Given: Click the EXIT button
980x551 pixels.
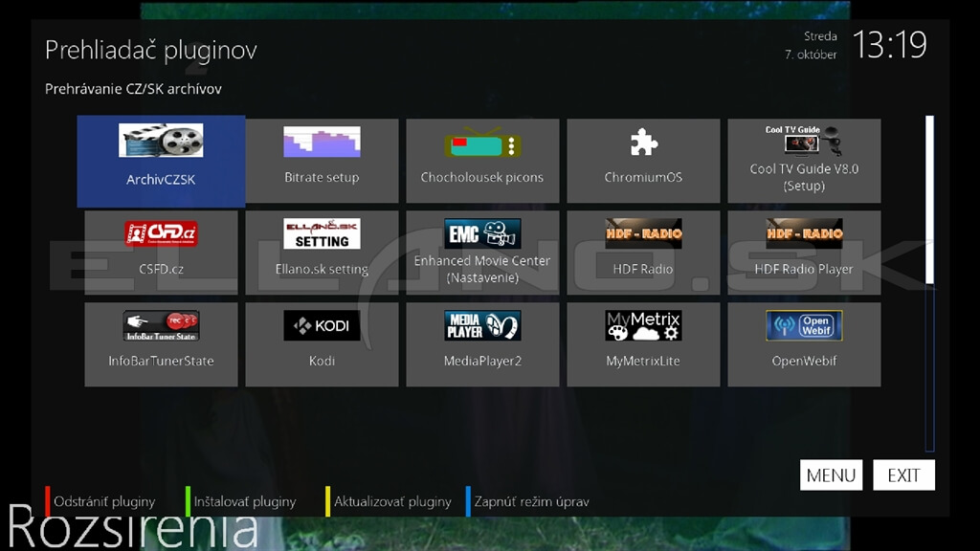Looking at the screenshot, I should 903,475.
